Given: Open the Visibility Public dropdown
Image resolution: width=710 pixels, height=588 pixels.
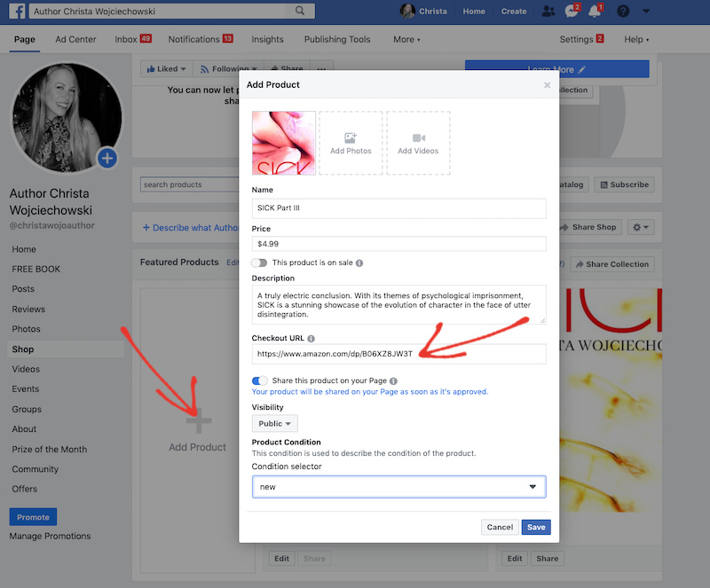Looking at the screenshot, I should point(275,424).
